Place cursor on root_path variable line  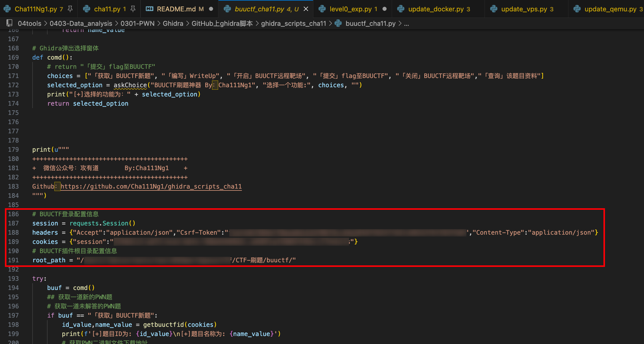49,260
